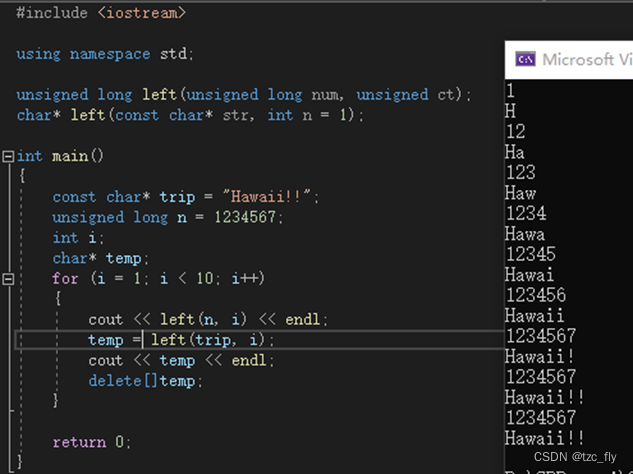The width and height of the screenshot is (633, 474).
Task: Click the Microsoft Vi... console title
Action: (x=587, y=60)
